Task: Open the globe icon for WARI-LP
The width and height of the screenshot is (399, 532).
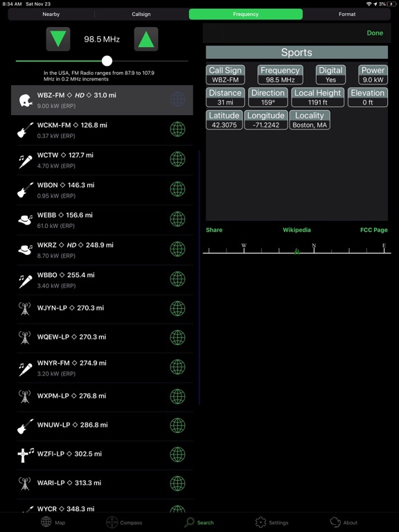Action: (x=177, y=484)
